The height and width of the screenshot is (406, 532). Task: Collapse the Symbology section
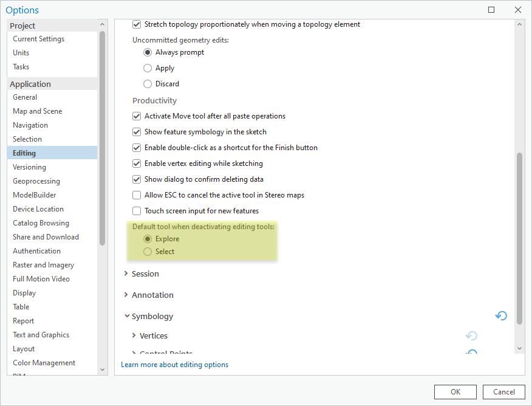click(x=126, y=316)
